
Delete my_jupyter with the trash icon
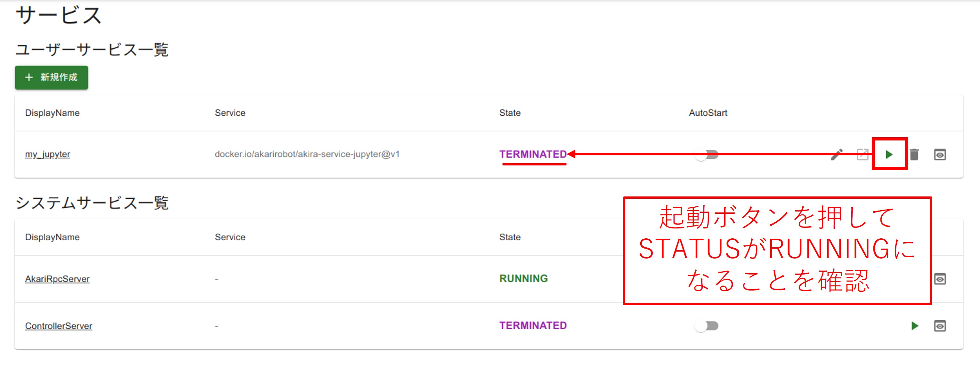(x=914, y=155)
